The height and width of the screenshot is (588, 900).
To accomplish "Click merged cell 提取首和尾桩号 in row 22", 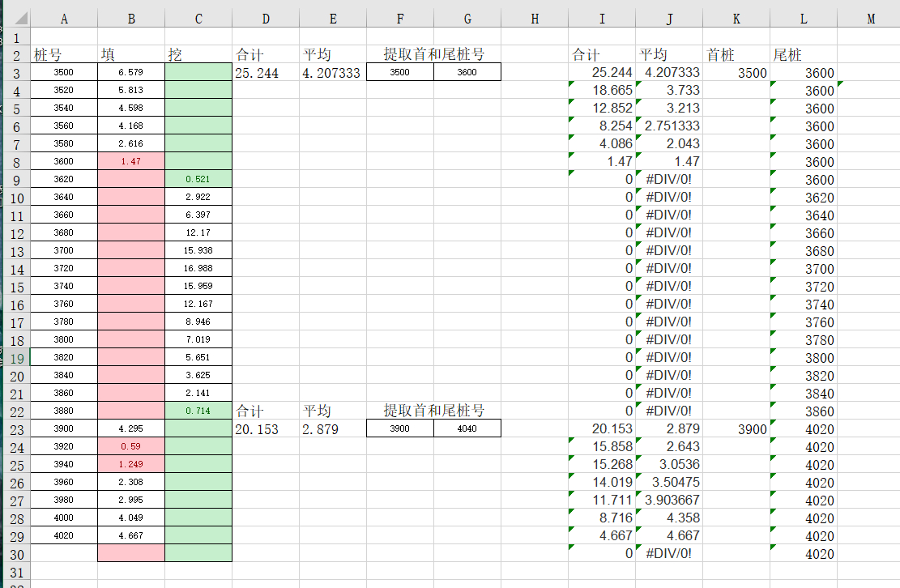I will [x=434, y=411].
